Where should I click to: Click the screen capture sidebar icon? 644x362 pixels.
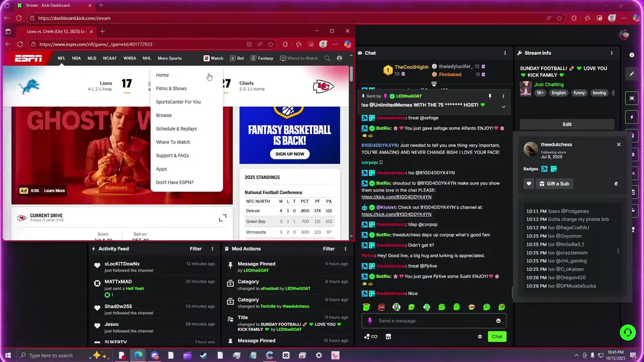pos(632,98)
